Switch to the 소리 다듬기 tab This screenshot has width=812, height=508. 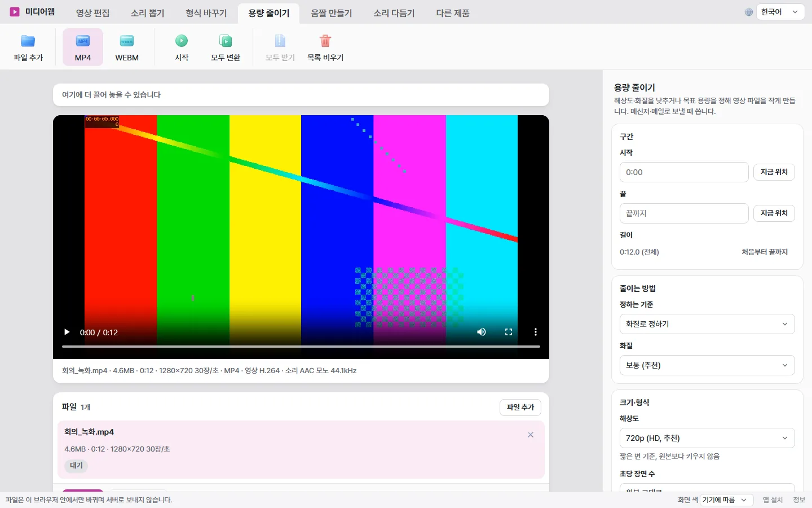pyautogui.click(x=394, y=13)
